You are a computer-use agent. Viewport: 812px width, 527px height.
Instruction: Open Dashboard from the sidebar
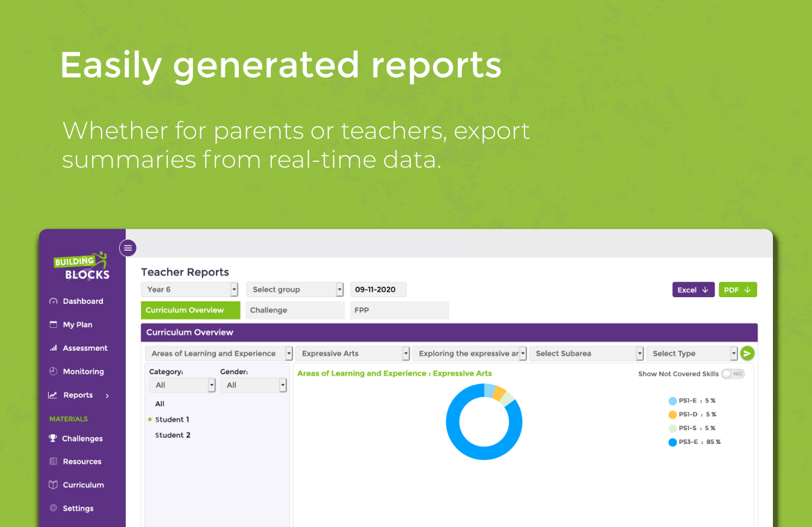(82, 301)
